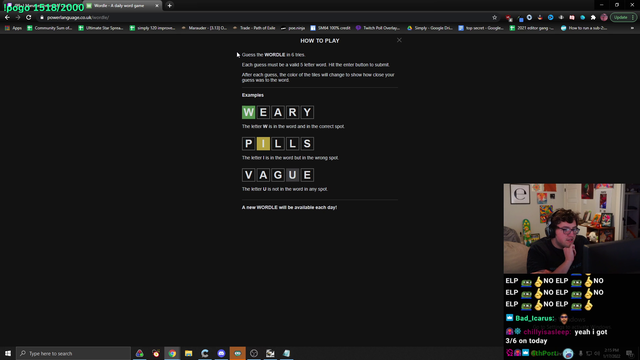Open Google Chrome from the taskbar
Viewport: 640px width, 360px height.
pyautogui.click(x=172, y=353)
